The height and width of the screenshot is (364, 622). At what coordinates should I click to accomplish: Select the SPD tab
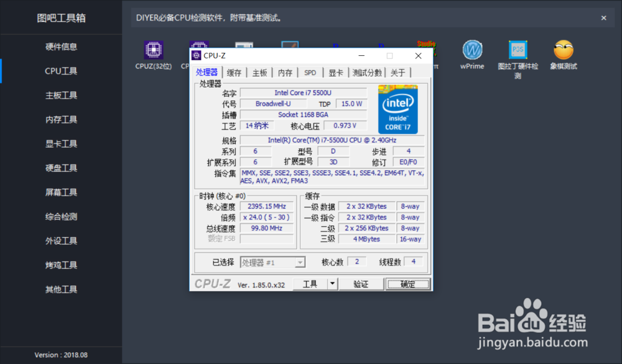[x=310, y=73]
